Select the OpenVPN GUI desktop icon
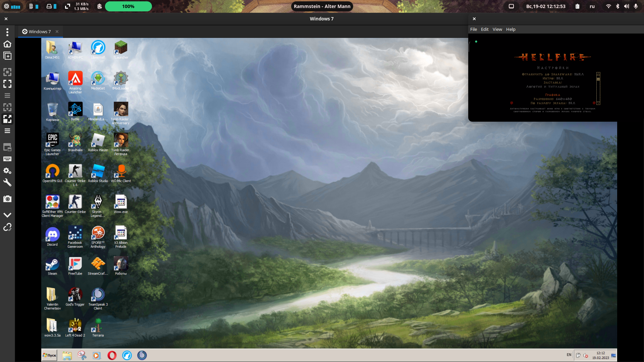644x362 pixels. 52,173
